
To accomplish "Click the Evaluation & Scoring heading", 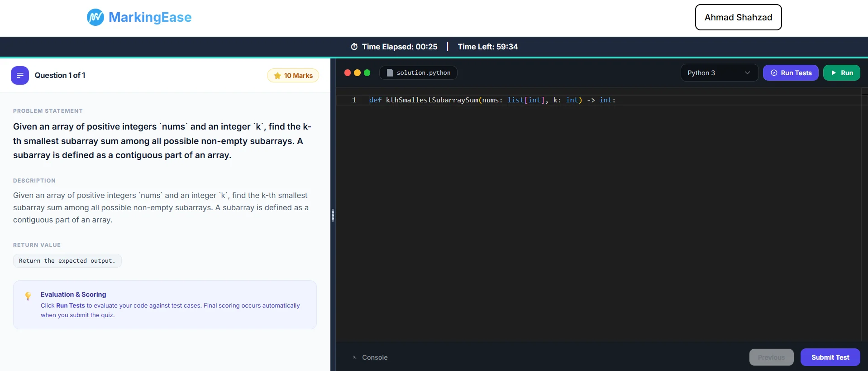I will coord(73,294).
